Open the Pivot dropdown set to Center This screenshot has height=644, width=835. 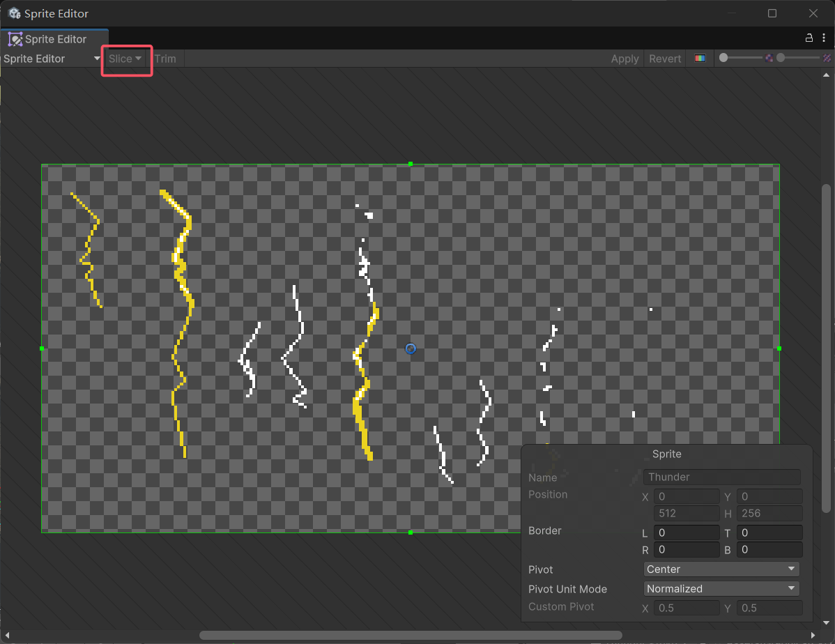tap(721, 569)
